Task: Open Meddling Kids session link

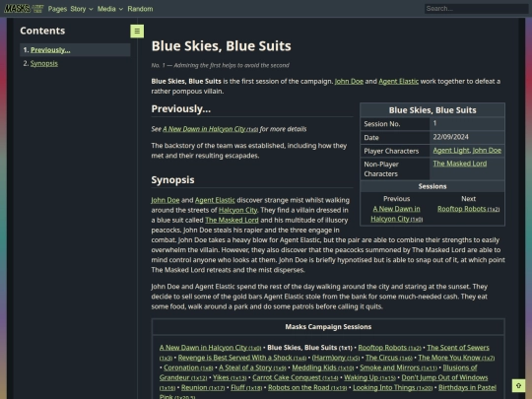Action: click(323, 367)
